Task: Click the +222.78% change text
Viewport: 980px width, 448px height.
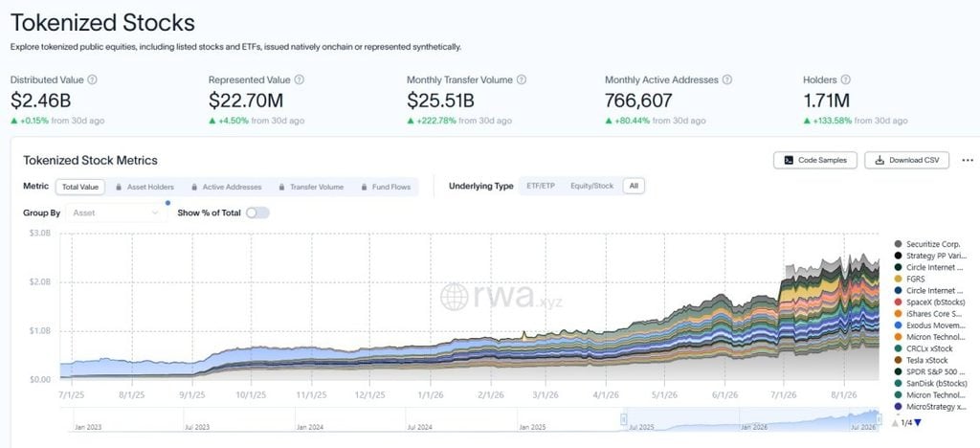Action: [436, 121]
